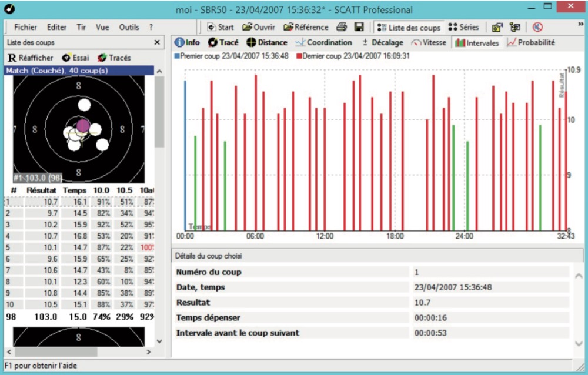588x375 pixels.
Task: Click the left arrow of the horizontal scrollbar
Action: coord(9,351)
